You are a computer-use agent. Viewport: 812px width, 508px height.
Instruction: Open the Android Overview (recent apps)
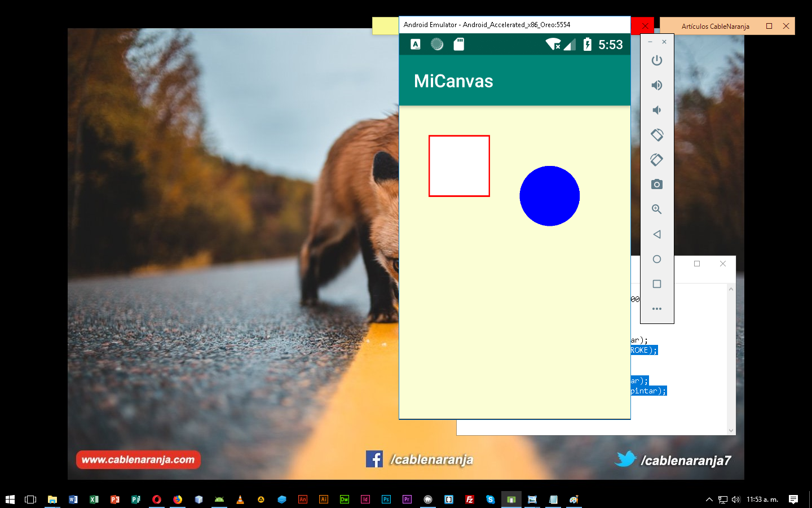pyautogui.click(x=657, y=284)
